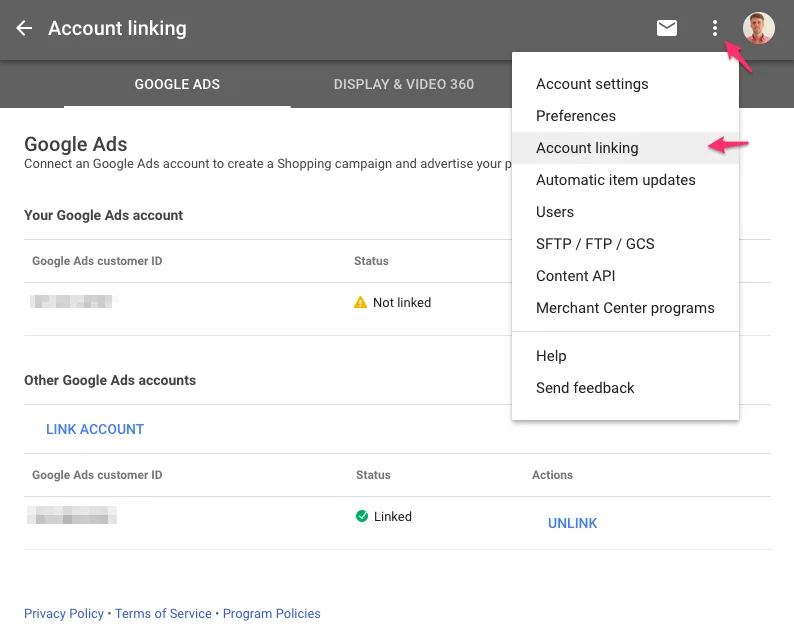Open the three-dot overflow menu
The height and width of the screenshot is (632, 794).
714,28
